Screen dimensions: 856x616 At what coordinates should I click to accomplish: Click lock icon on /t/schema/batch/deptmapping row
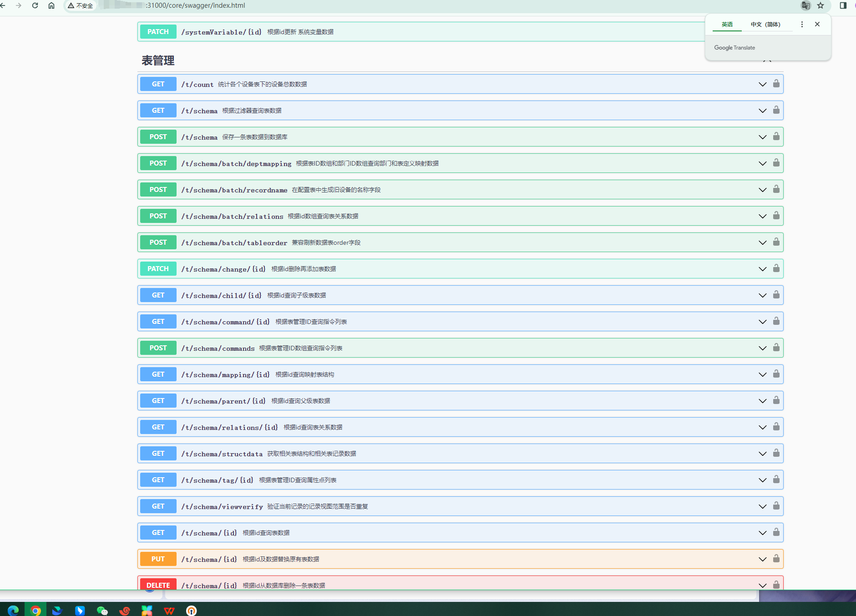[776, 163]
